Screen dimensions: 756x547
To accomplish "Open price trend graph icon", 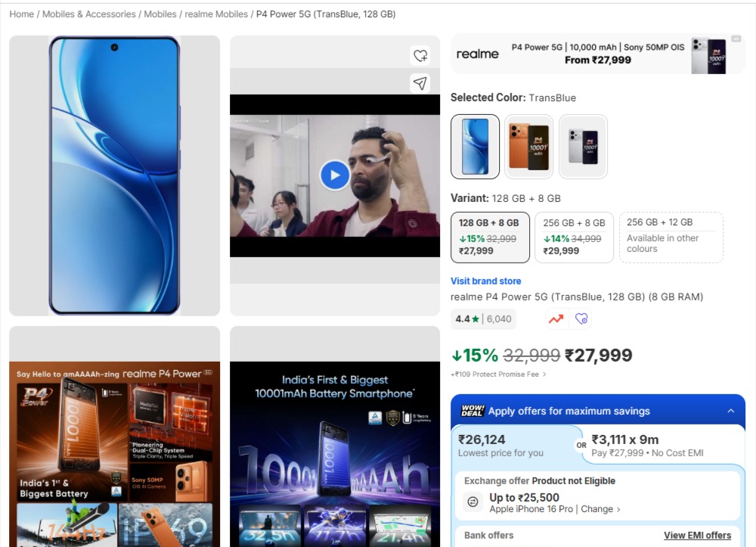I will click(556, 319).
